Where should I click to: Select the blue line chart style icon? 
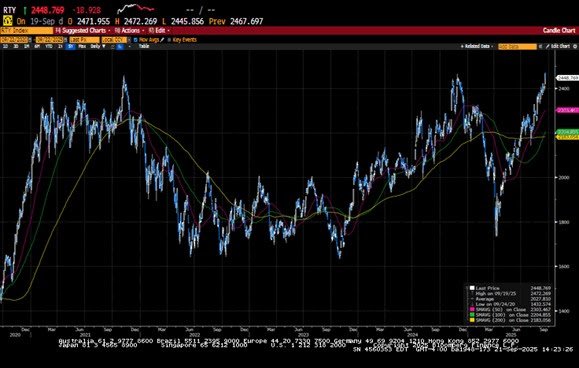(x=120, y=47)
